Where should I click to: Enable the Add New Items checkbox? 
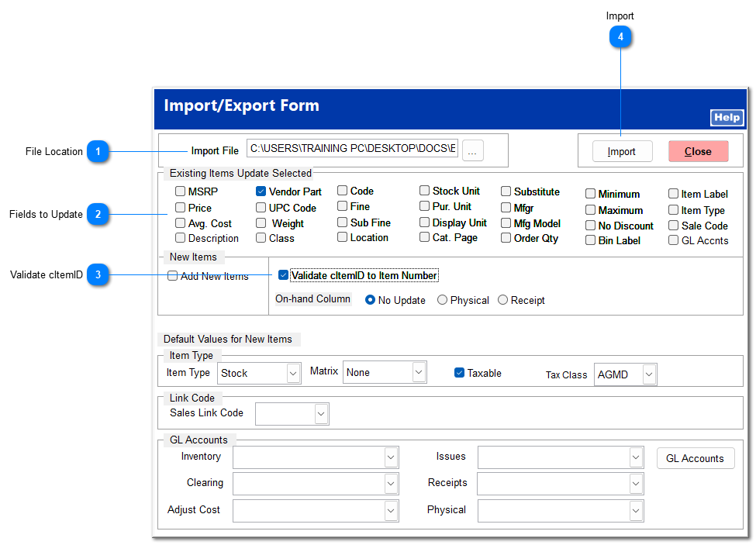(x=173, y=276)
